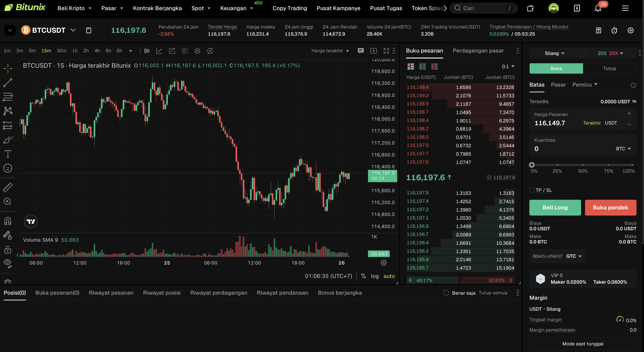
Task: Select the text annotation tool
Action: (x=7, y=154)
